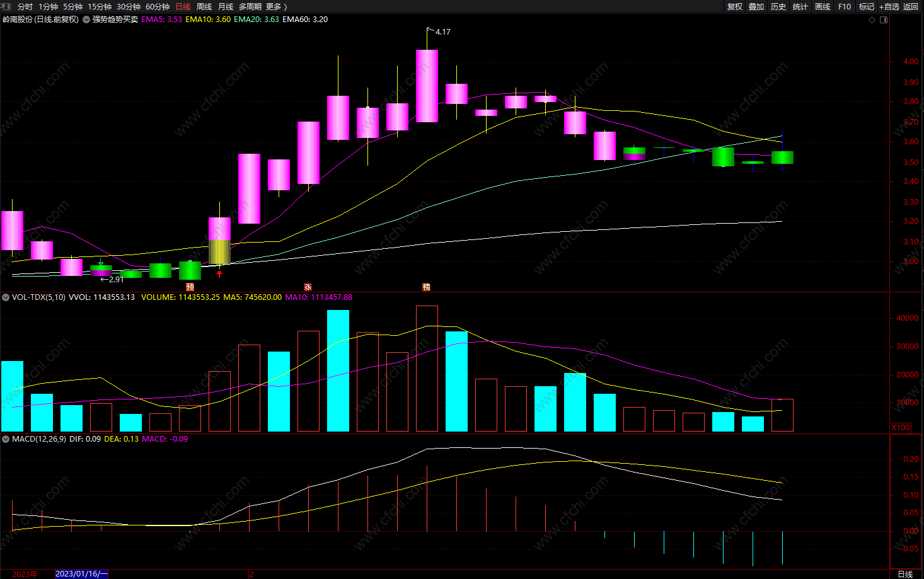This screenshot has width=924, height=579.
Task: Click the 2023年 label on the time axis
Action: (25, 574)
